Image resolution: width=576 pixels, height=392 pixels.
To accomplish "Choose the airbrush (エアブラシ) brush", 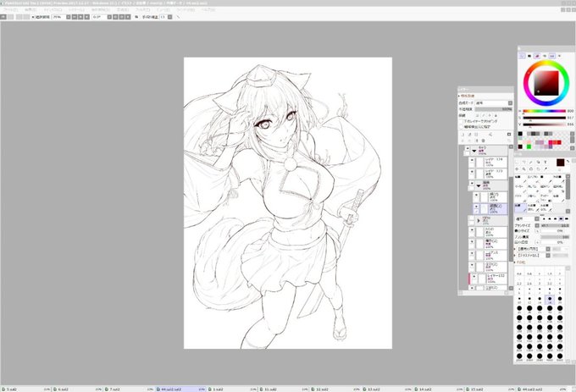I will 534,179.
